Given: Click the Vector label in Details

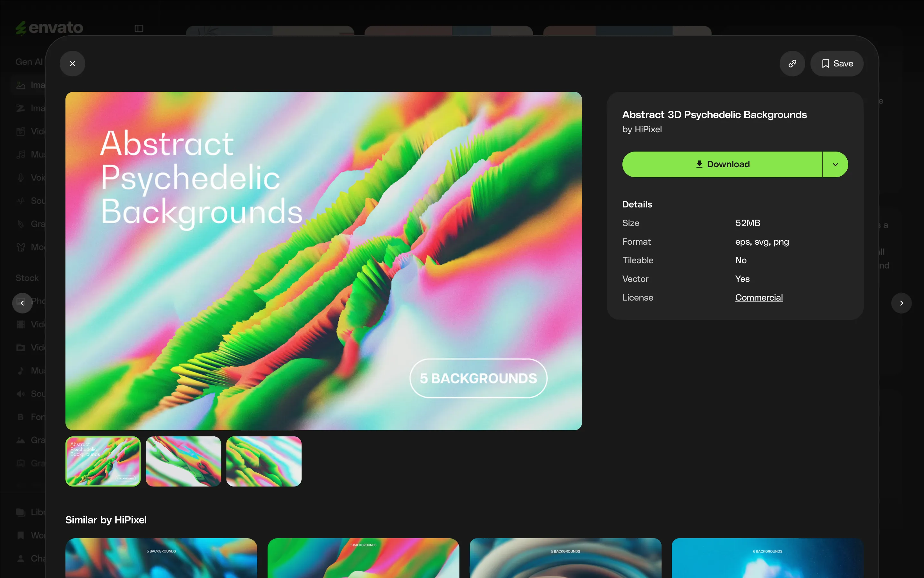Looking at the screenshot, I should click(635, 279).
